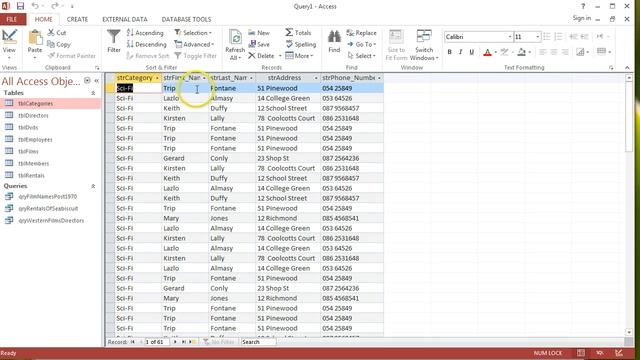
Task: Apply Bold formatting
Action: click(x=449, y=52)
